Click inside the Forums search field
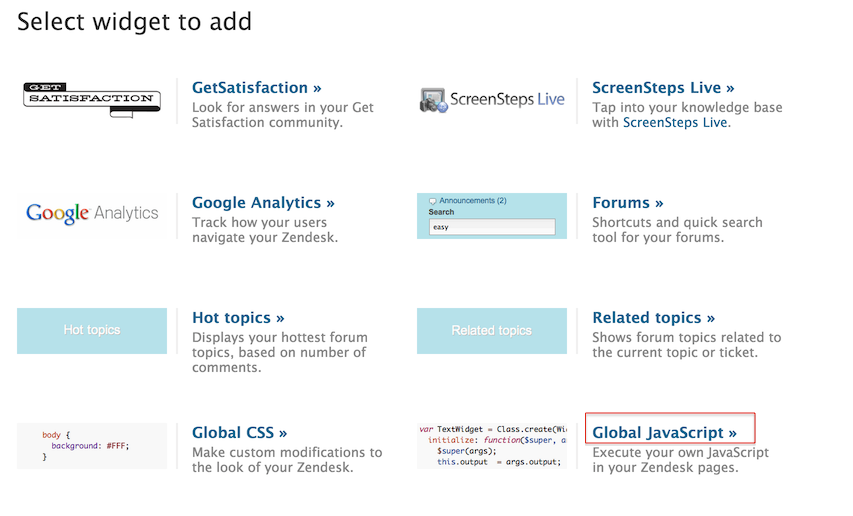Viewport: 853px width, 516px height. point(492,228)
